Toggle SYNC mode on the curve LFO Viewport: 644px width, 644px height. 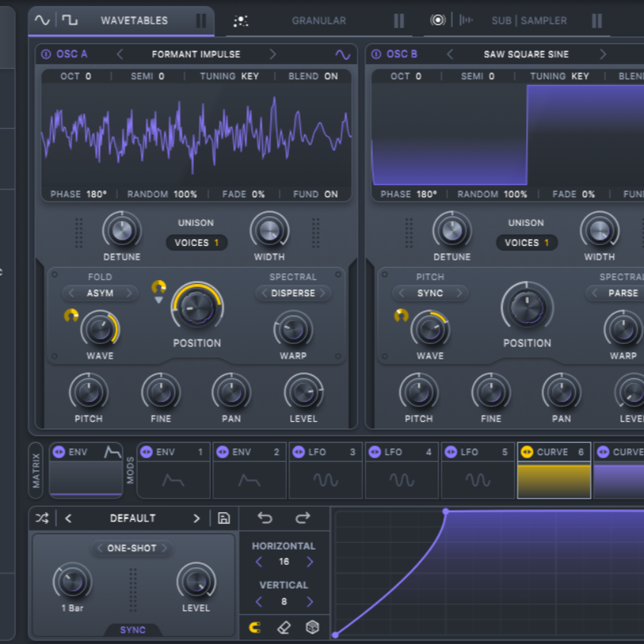click(x=132, y=630)
